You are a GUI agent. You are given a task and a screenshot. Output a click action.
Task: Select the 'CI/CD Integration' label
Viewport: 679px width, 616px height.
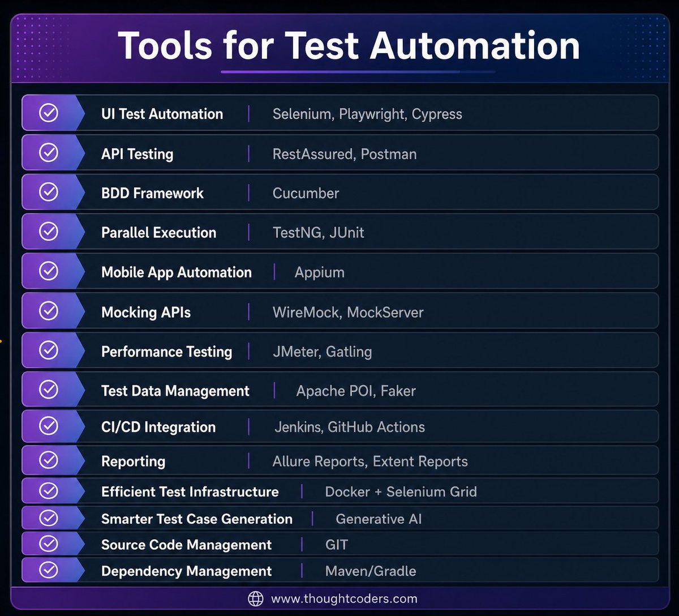tap(158, 427)
